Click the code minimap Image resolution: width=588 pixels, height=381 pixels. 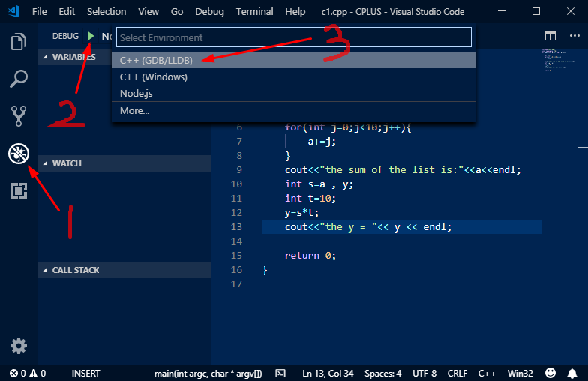point(558,60)
